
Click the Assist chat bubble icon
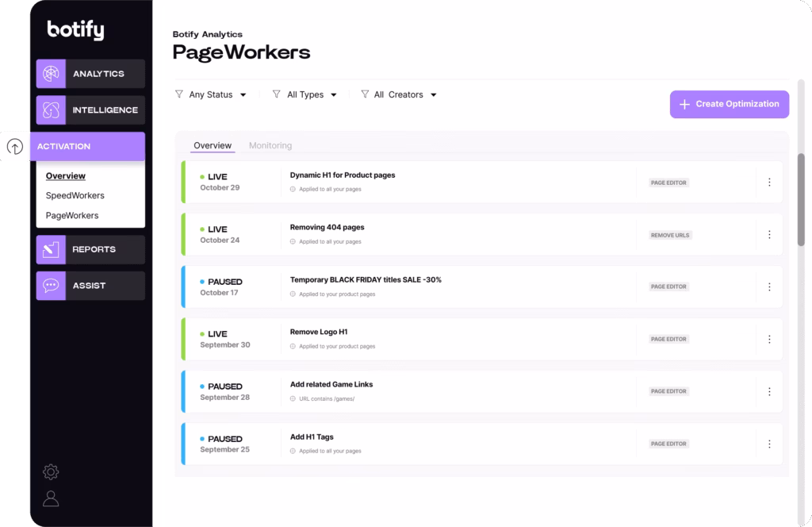point(51,286)
